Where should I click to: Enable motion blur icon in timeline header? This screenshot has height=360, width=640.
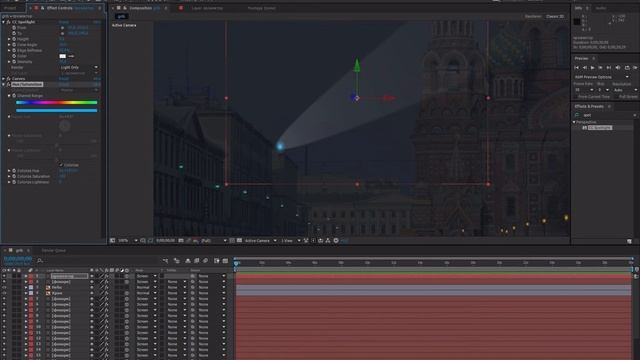coord(205,260)
